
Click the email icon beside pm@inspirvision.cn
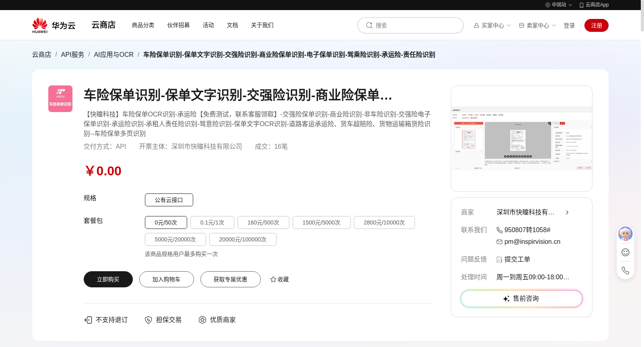tap(500, 242)
